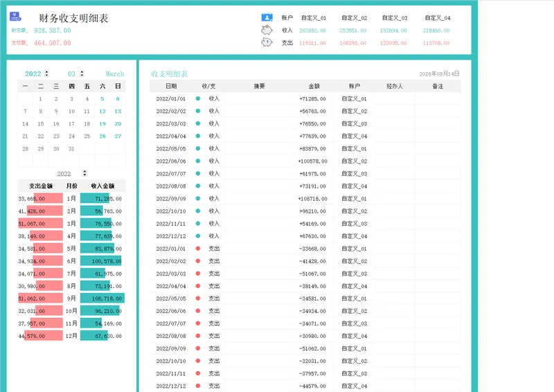Click the March expense bar 51,067.00
The height and width of the screenshot is (392, 554).
tap(40, 224)
